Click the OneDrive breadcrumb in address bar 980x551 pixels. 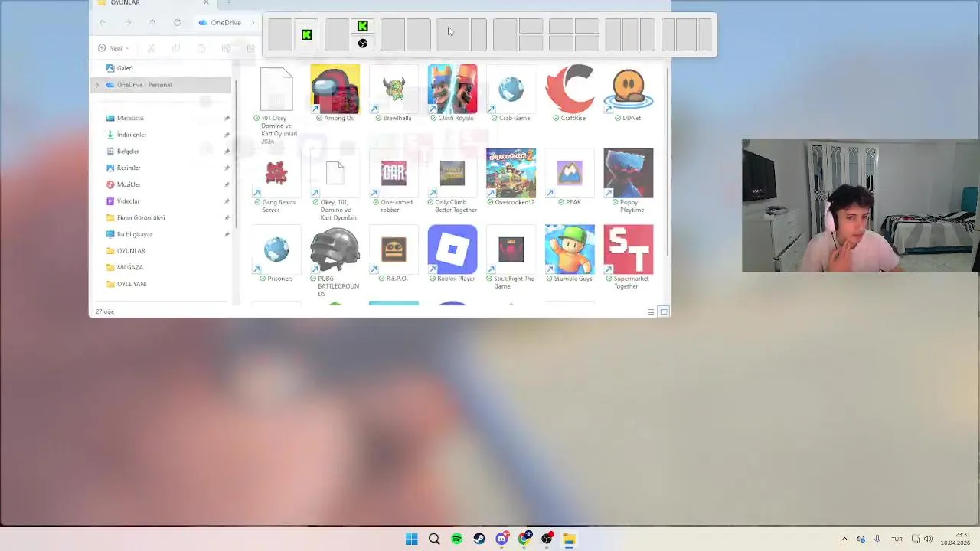point(220,22)
